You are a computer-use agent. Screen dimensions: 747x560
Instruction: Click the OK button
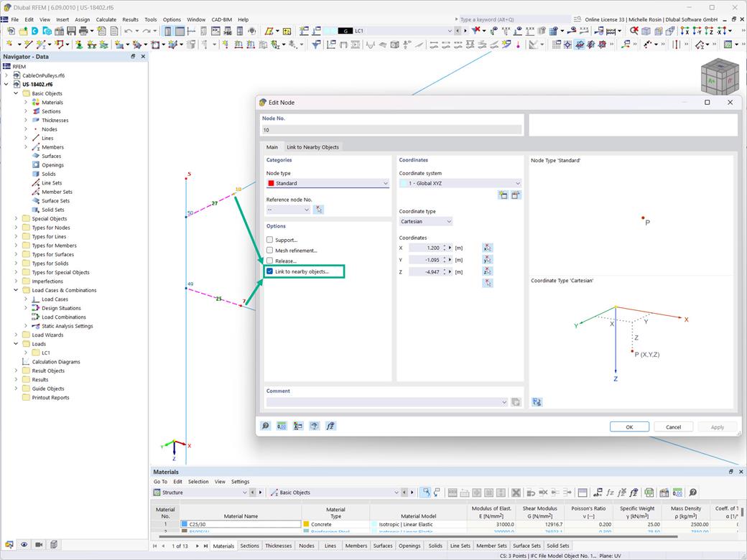[629, 426]
